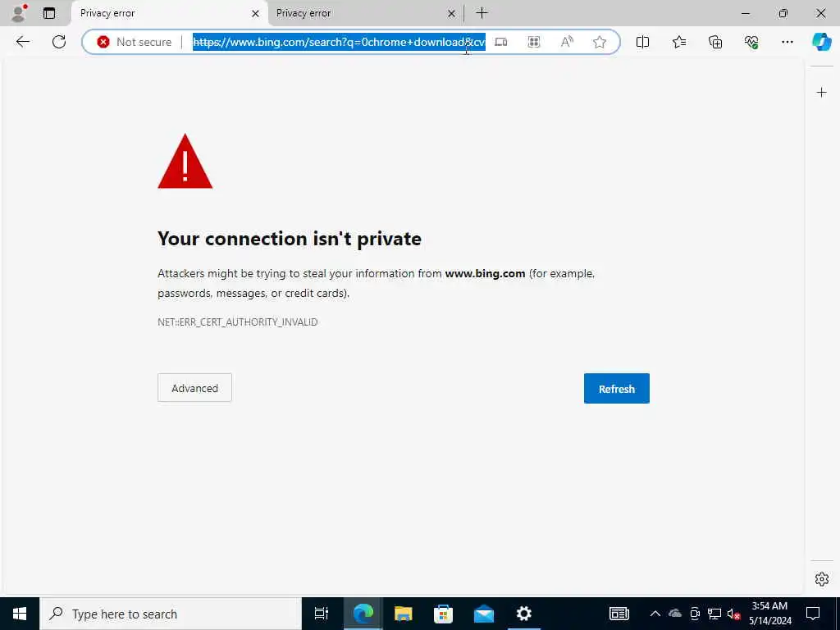Launch the Copilot sidebar icon
This screenshot has width=840, height=630.
[x=821, y=42]
